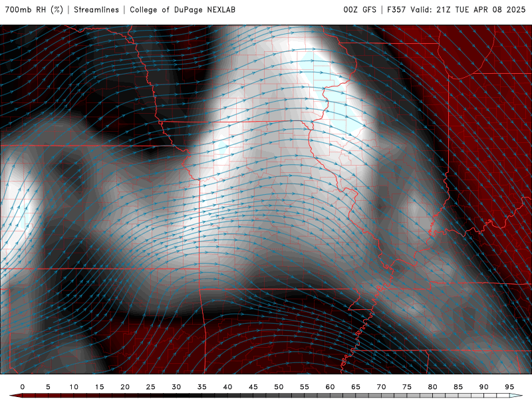Click the '60' value on color scale

(x=330, y=387)
